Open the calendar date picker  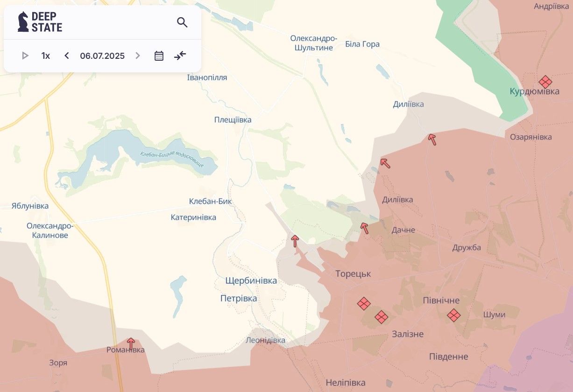tap(159, 56)
